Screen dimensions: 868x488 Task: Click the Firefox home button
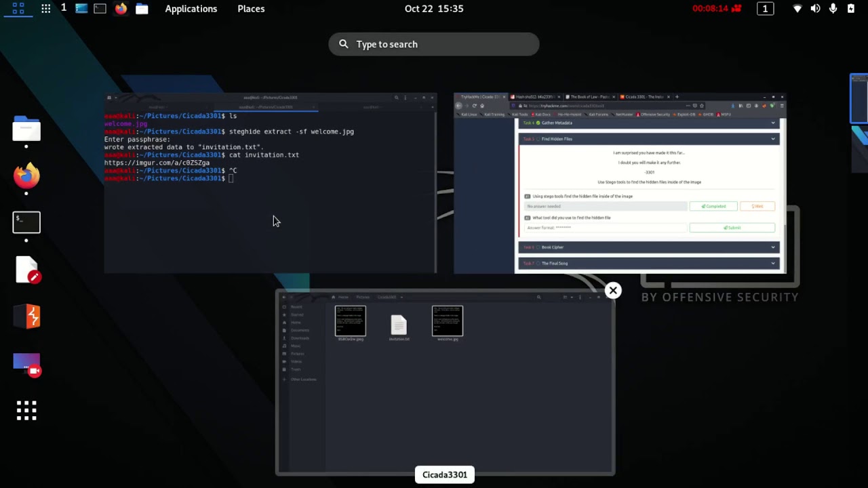coord(482,106)
